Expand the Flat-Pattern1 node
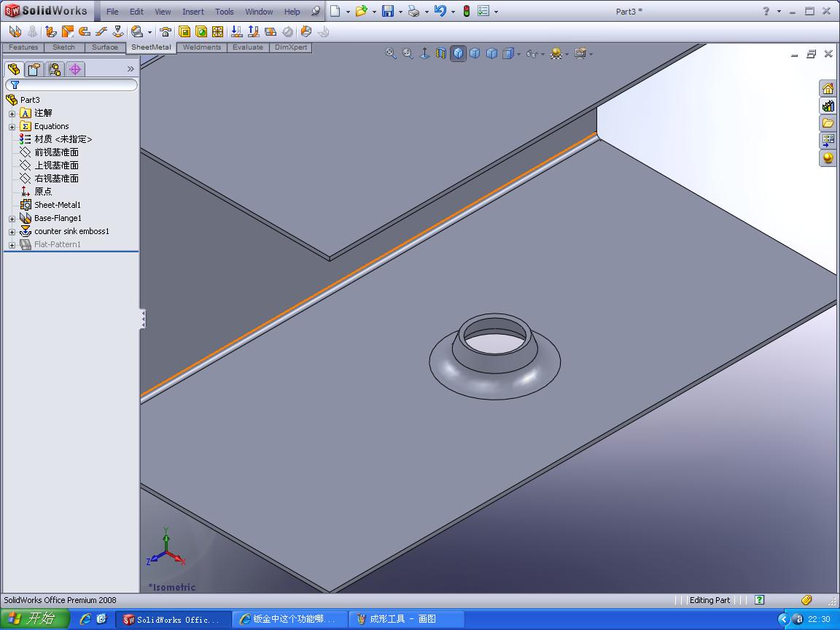 tap(12, 245)
